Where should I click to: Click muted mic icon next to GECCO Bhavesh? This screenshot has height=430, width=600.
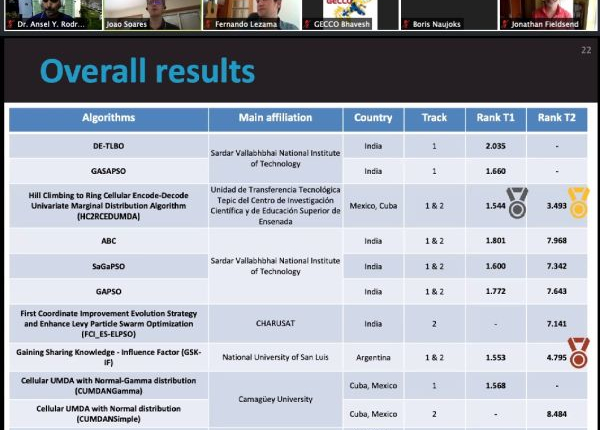(306, 24)
